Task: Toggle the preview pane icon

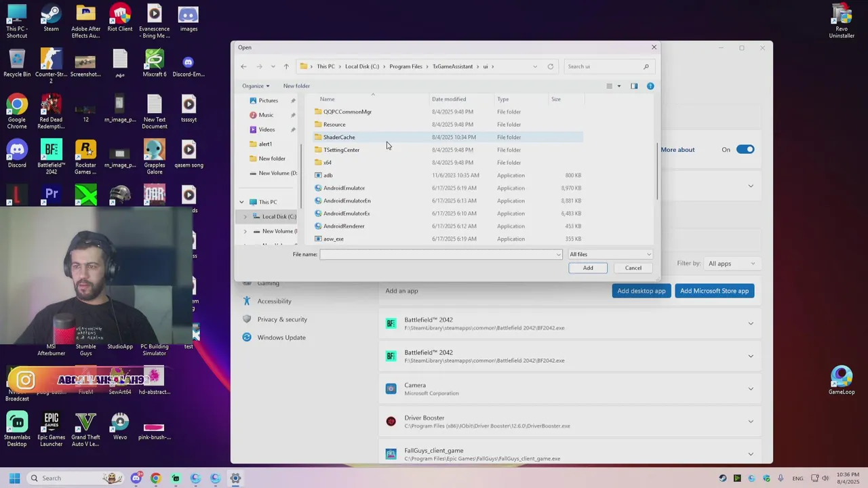Action: [x=634, y=86]
